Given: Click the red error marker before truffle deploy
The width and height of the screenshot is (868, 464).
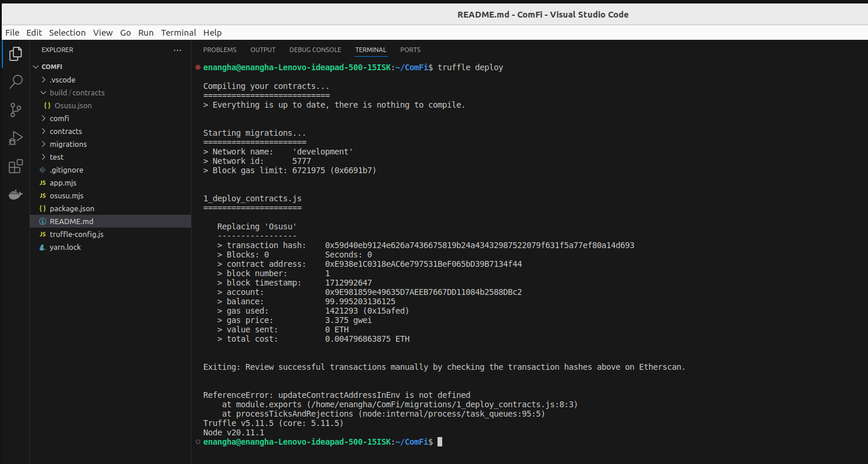Looking at the screenshot, I should [198, 67].
